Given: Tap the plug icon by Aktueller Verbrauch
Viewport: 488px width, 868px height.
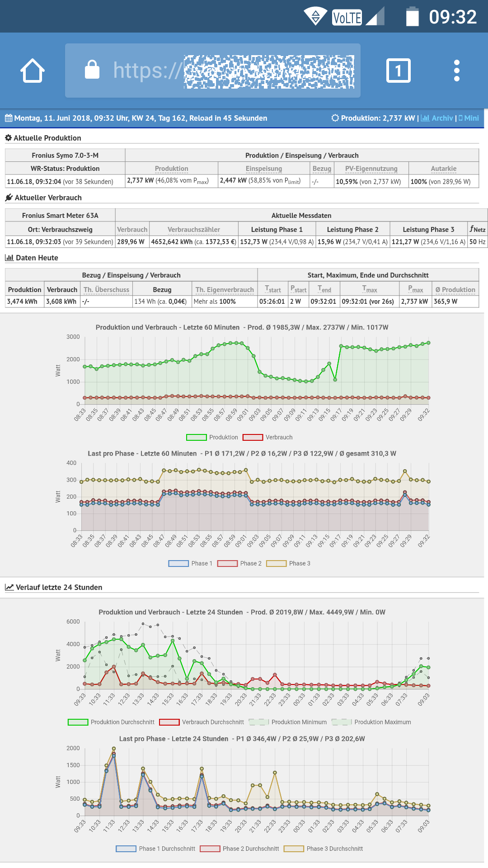Looking at the screenshot, I should [9, 198].
